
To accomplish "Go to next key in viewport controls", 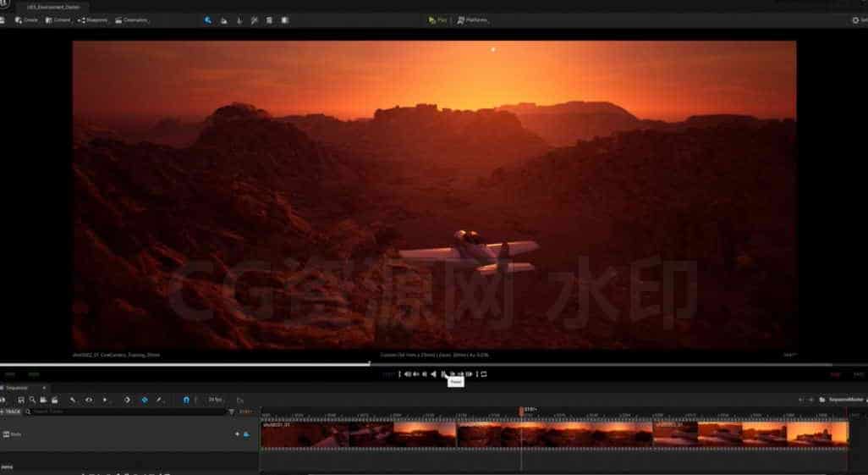I will [460, 374].
